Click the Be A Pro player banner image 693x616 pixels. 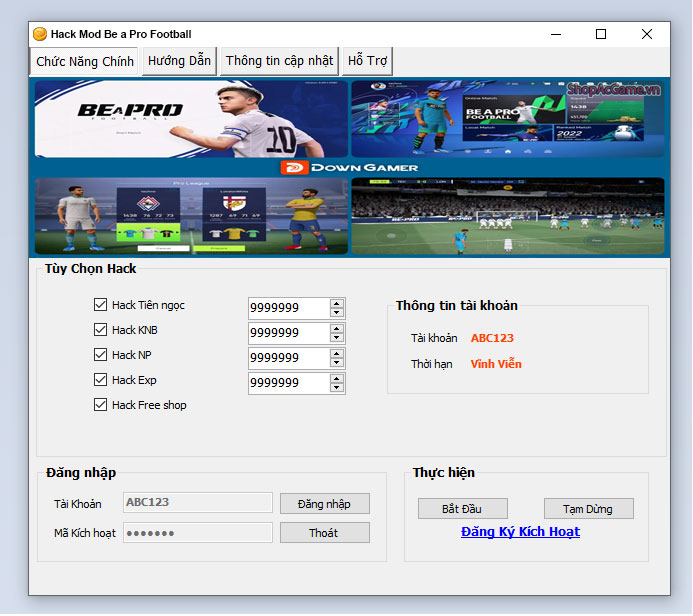(191, 119)
